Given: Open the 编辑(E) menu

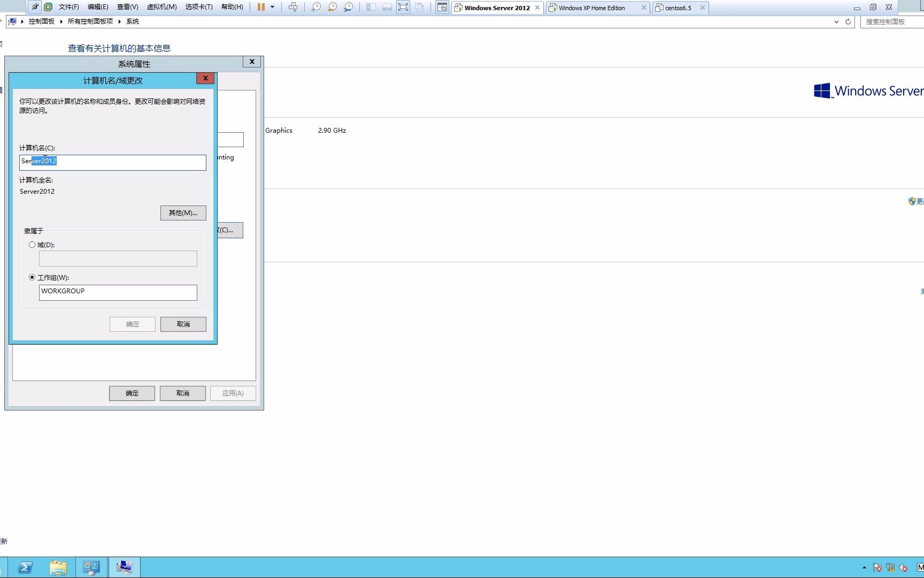Looking at the screenshot, I should point(98,7).
